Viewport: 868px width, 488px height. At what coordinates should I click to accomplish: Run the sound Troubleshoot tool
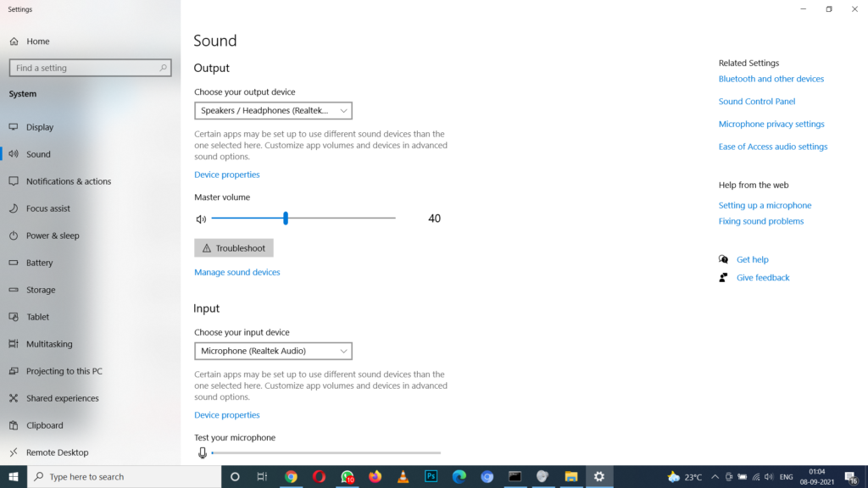[x=233, y=247]
